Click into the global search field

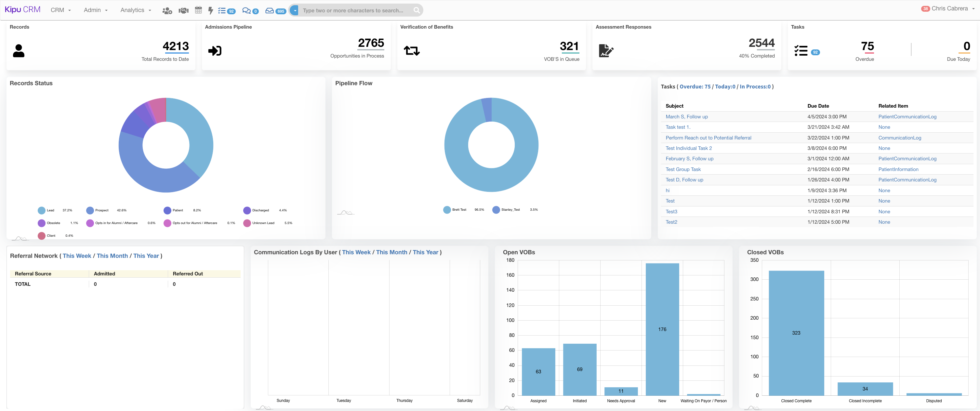coord(354,11)
